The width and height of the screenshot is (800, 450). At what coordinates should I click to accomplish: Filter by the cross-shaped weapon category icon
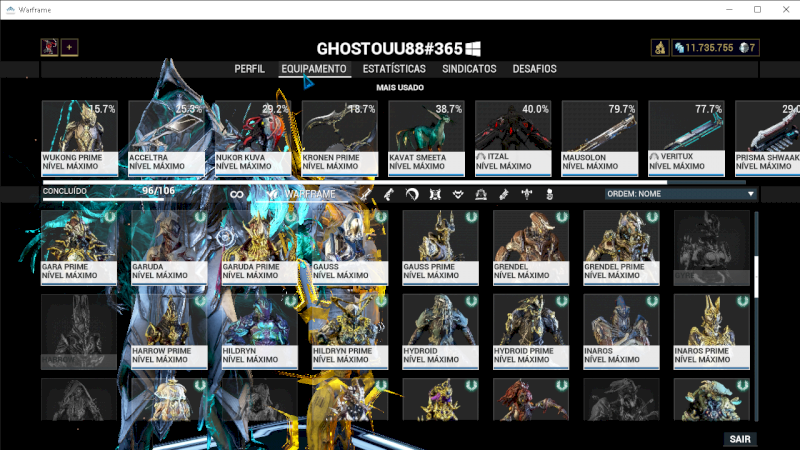click(x=527, y=194)
